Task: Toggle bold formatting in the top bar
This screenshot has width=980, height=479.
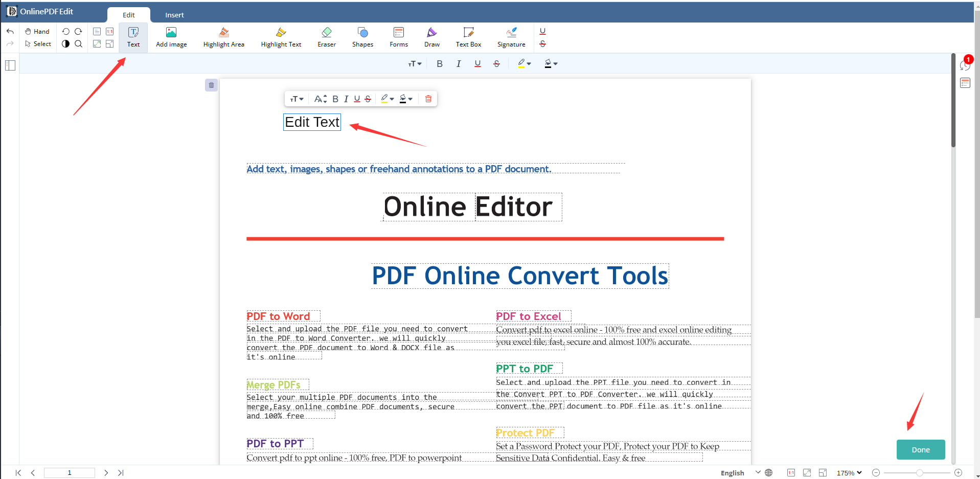Action: [x=439, y=63]
